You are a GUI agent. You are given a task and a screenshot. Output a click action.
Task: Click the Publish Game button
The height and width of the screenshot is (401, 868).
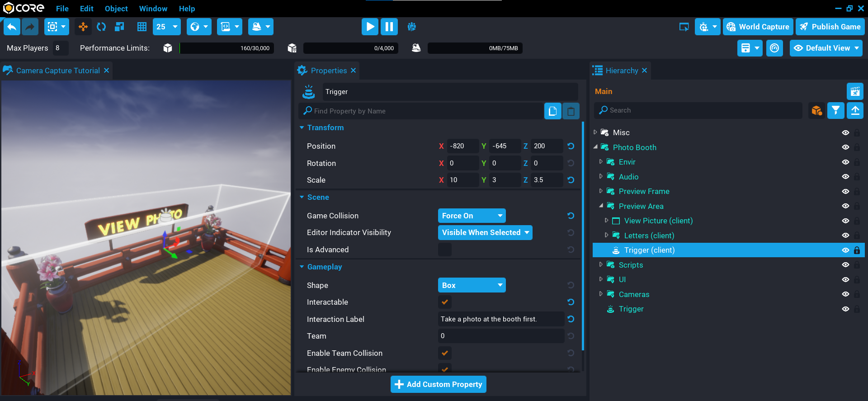830,27
